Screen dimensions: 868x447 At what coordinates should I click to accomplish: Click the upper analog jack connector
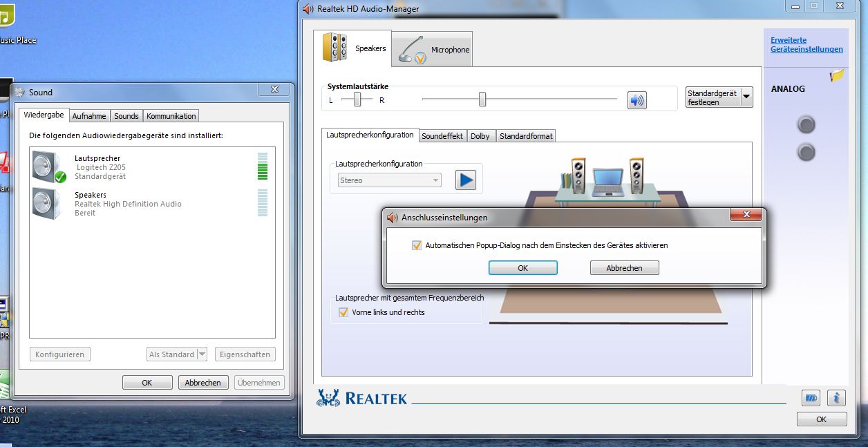[x=806, y=124]
